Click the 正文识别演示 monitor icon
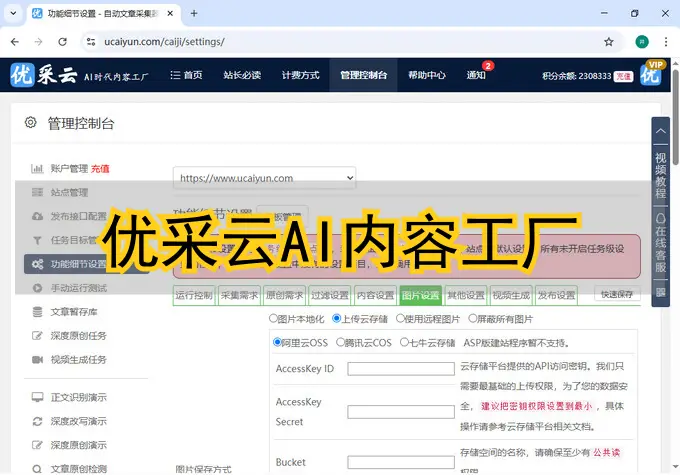This screenshot has height=475, width=680. (37, 397)
